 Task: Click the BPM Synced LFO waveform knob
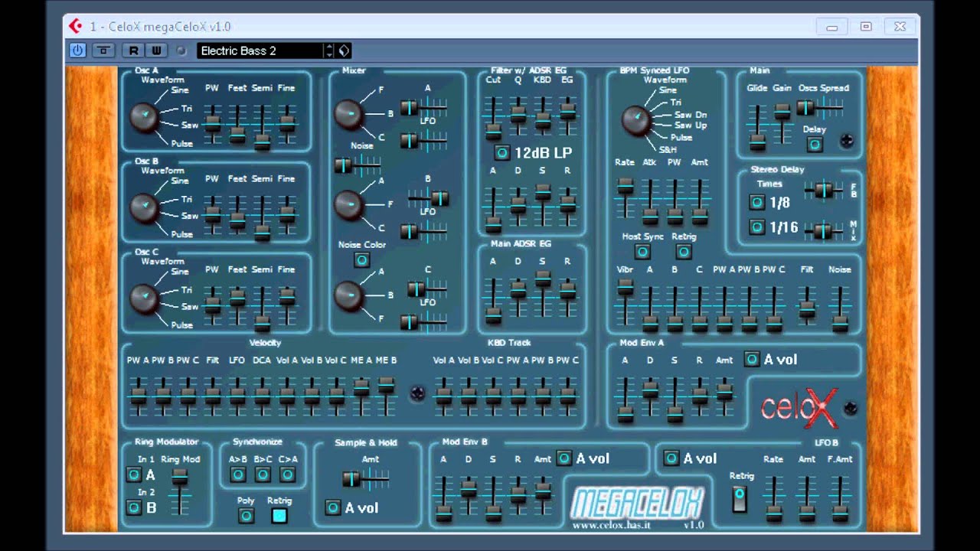coord(635,120)
